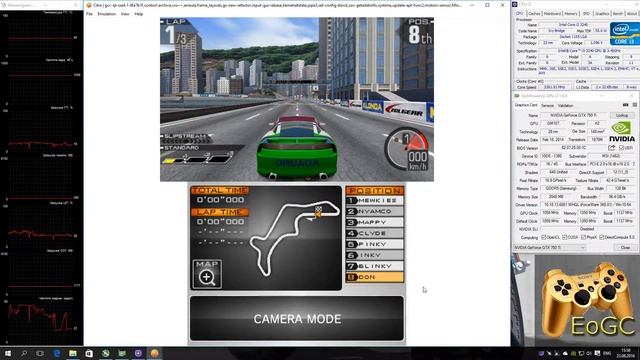Open the Validation tab in GPU-Z
Viewport: 640px width, 360px height.
566,105
